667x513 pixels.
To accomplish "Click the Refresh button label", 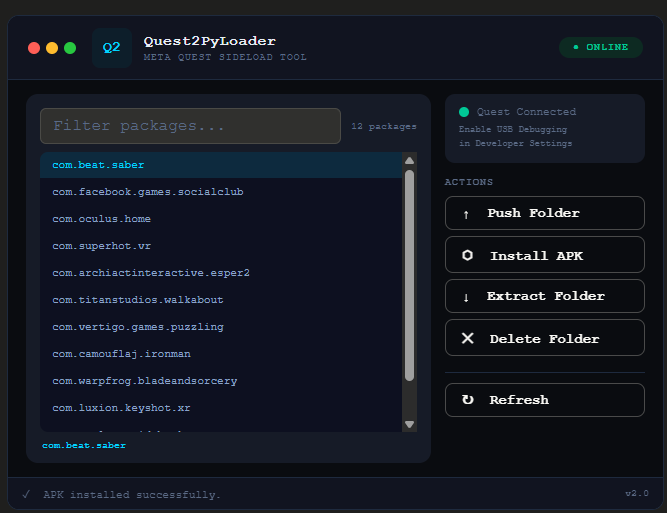I will [x=519, y=400].
